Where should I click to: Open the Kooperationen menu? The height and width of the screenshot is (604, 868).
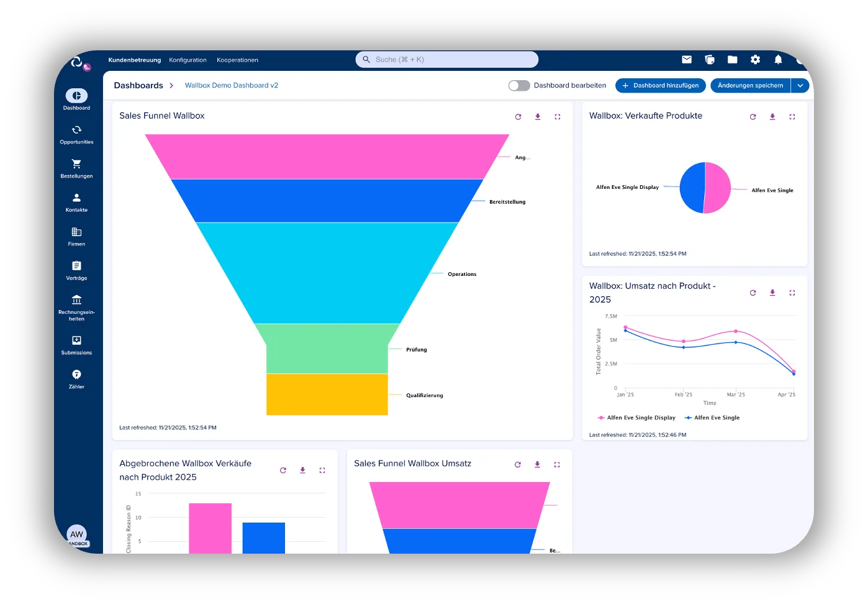pos(237,60)
